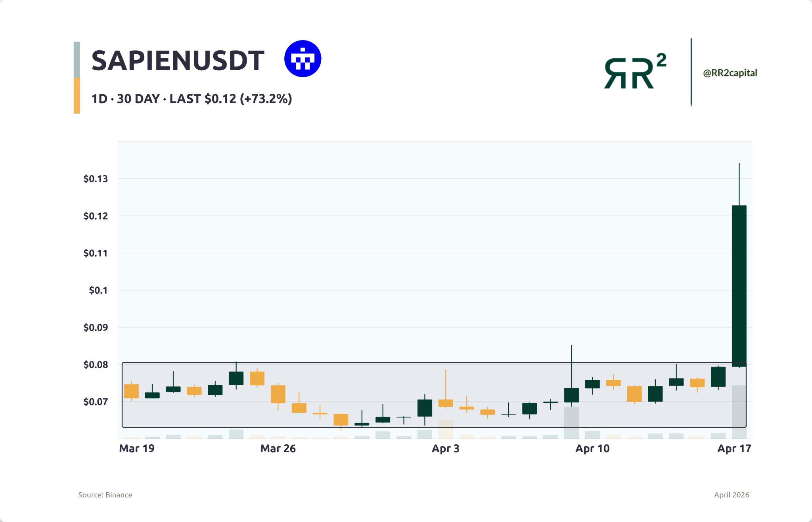
Task: Click the orange accent bar beside subtitle
Action: (x=77, y=96)
